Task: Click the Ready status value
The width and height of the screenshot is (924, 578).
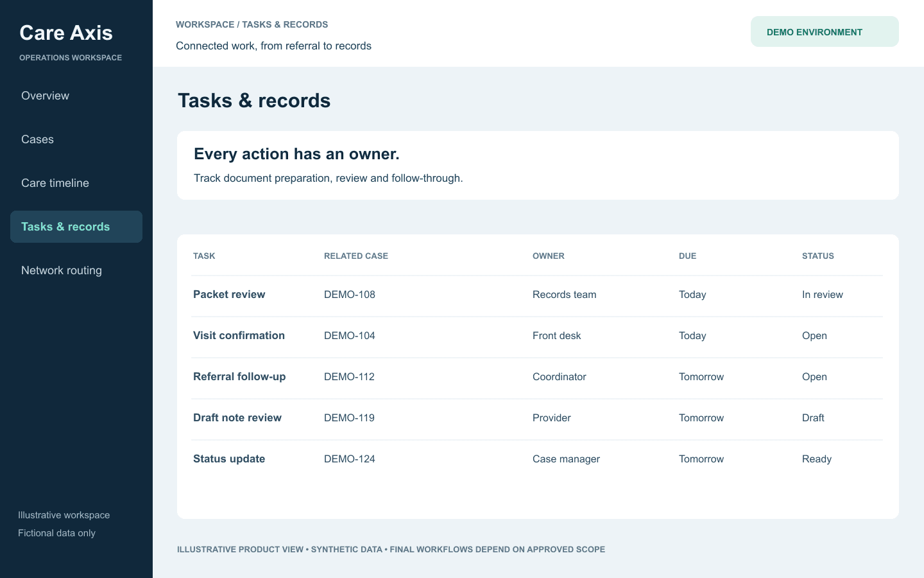Action: (x=817, y=459)
